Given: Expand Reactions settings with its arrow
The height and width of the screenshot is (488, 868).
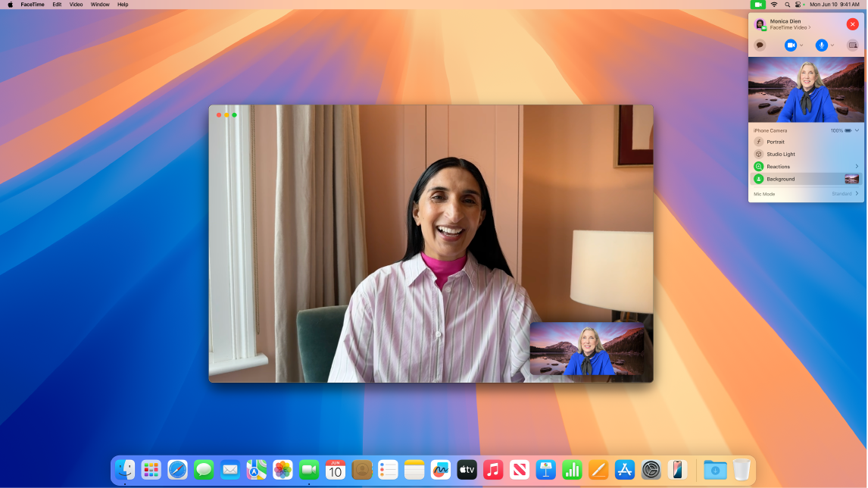Looking at the screenshot, I should click(857, 166).
